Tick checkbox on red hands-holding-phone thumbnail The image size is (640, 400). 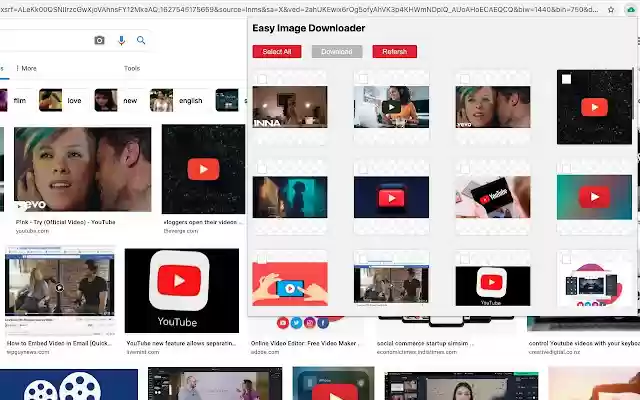coord(262,258)
